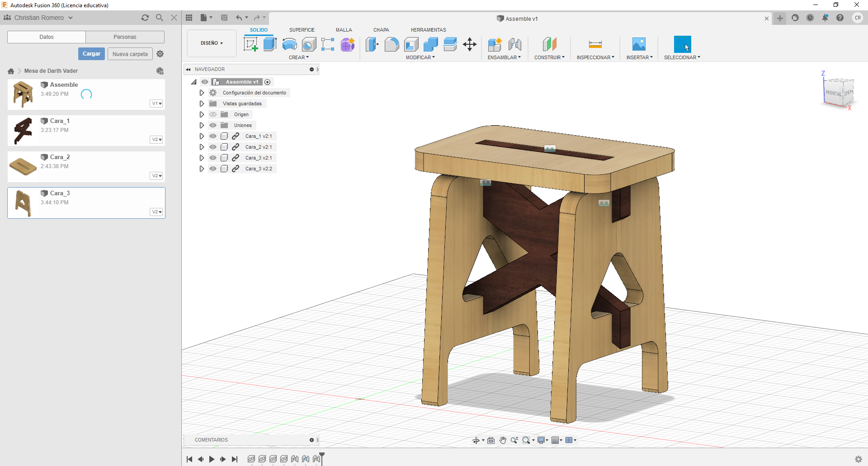
Task: Click the Select tool icon
Action: pyautogui.click(x=682, y=44)
